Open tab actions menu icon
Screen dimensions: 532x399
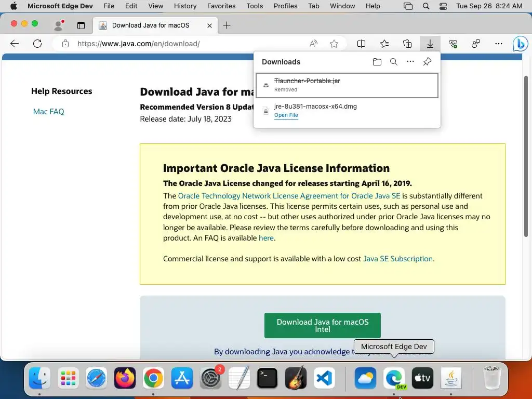(81, 25)
